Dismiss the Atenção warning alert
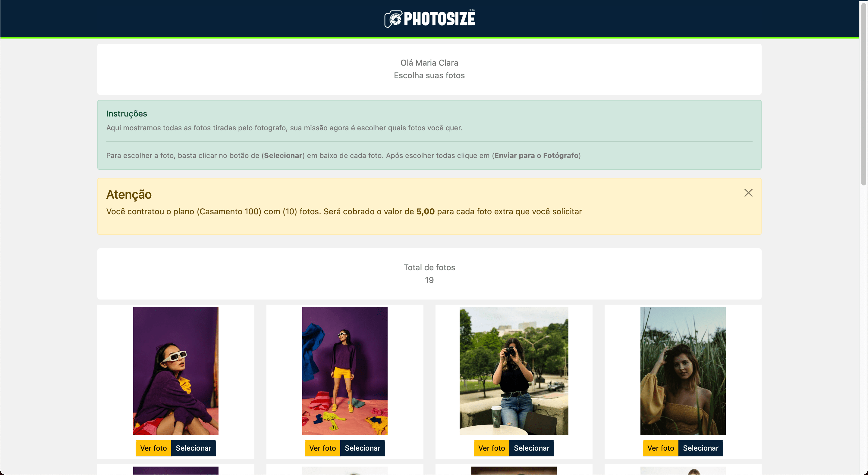Image resolution: width=868 pixels, height=475 pixels. [x=748, y=193]
